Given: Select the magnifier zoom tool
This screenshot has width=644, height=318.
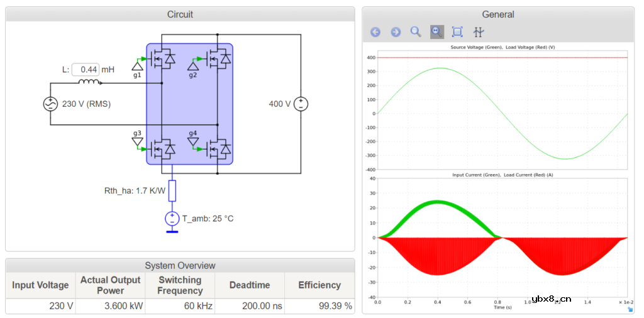Looking at the screenshot, I should tap(416, 31).
